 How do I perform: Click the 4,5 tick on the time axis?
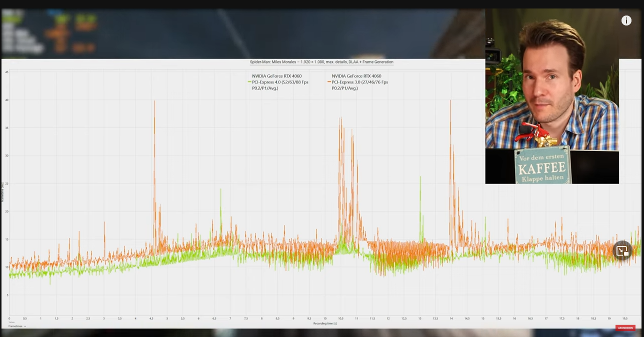(151, 318)
